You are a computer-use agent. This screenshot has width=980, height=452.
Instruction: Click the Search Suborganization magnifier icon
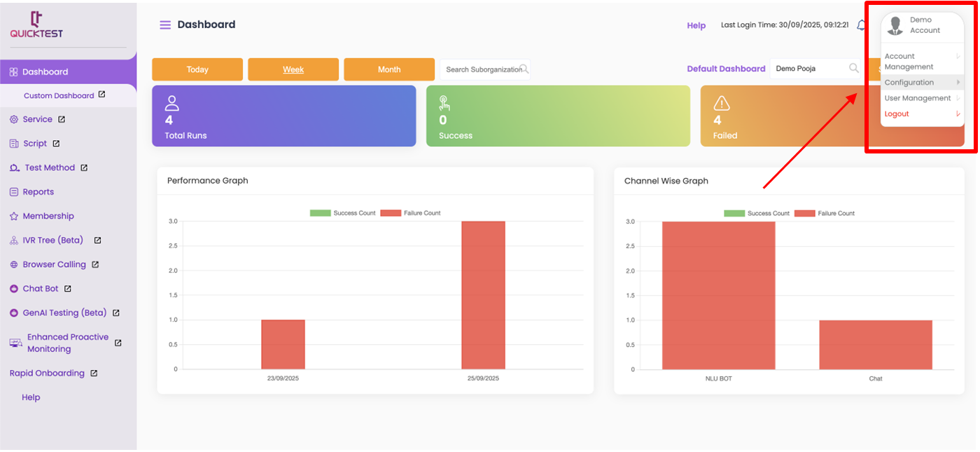click(524, 69)
